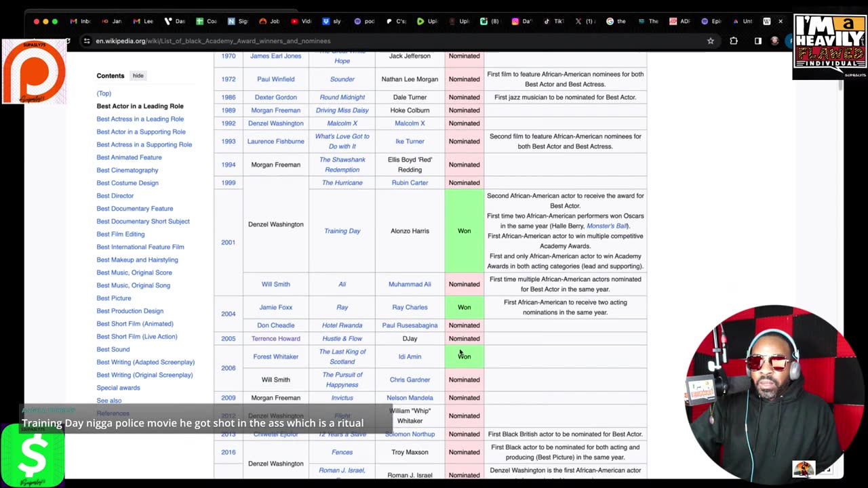The height and width of the screenshot is (488, 868).
Task: Close the active Wikipedia tab
Action: point(781,21)
